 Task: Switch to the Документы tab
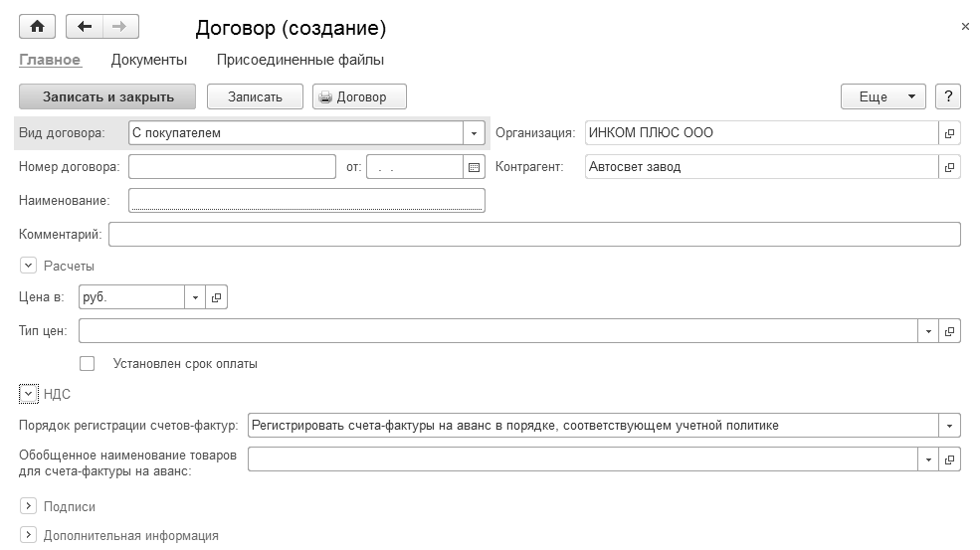click(x=149, y=60)
